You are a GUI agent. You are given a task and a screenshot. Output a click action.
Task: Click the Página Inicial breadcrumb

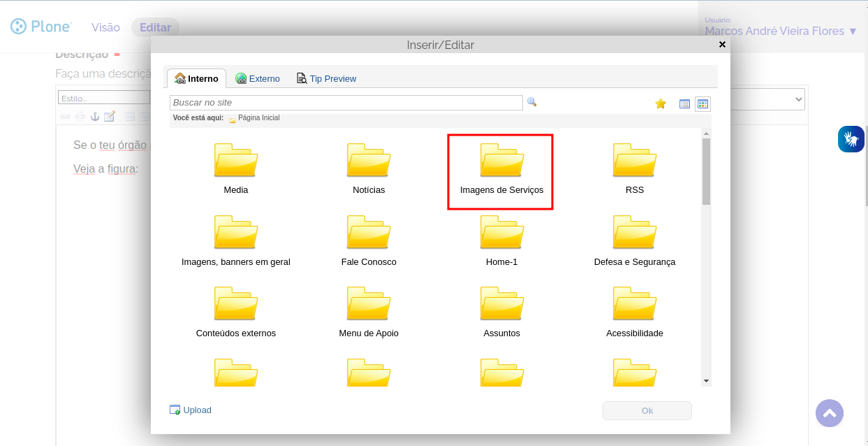[x=258, y=118]
